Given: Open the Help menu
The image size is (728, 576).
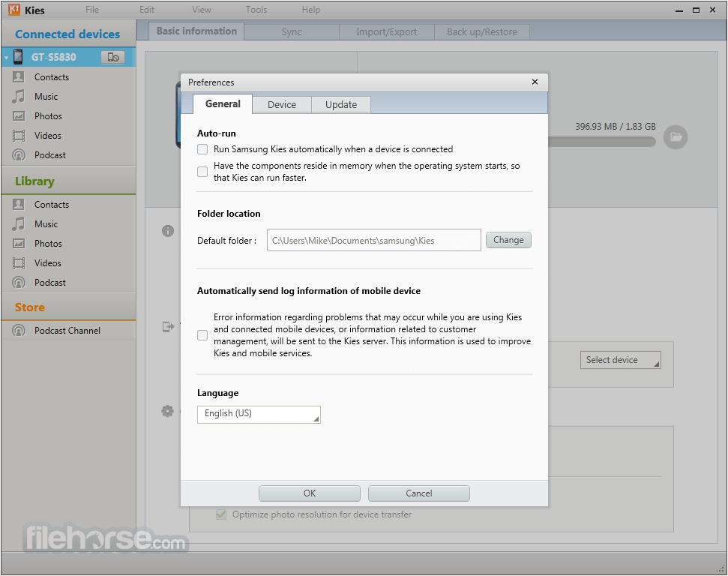Looking at the screenshot, I should point(311,9).
